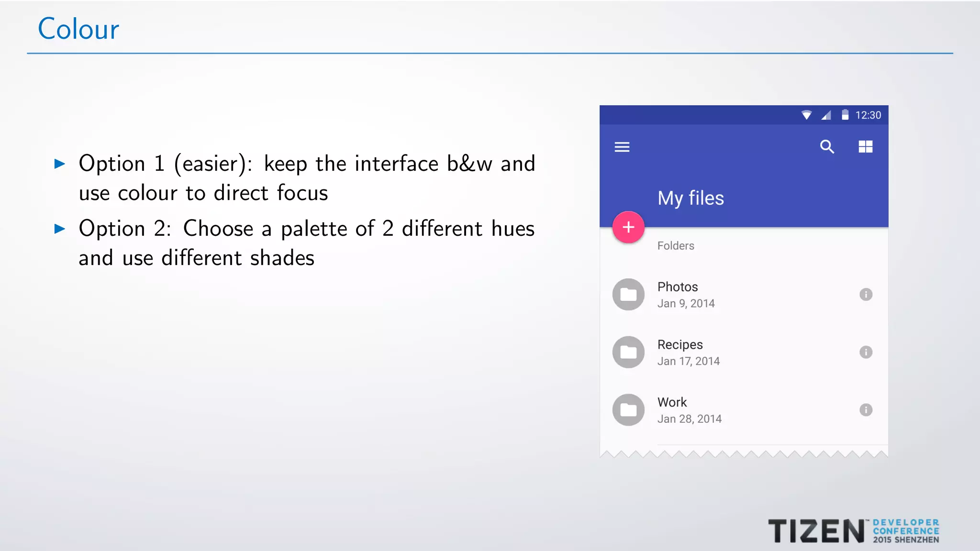Tap the battery status icon

click(x=845, y=115)
